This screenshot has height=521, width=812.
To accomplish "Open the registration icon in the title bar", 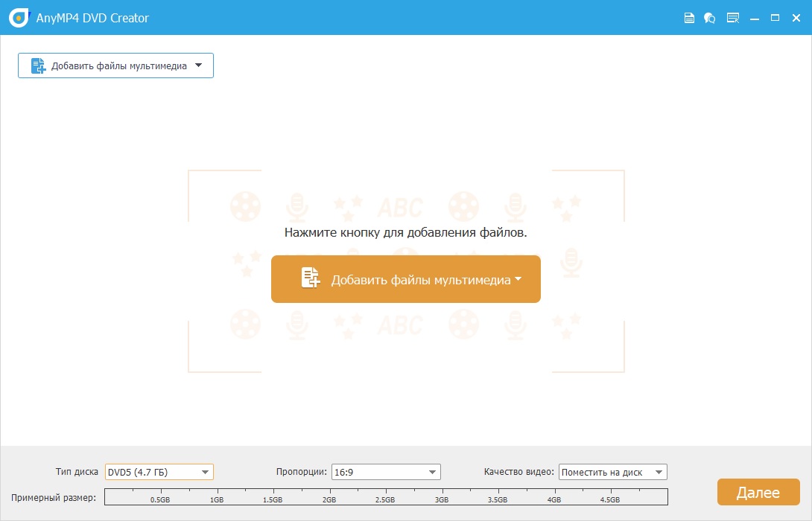I will click(x=689, y=17).
